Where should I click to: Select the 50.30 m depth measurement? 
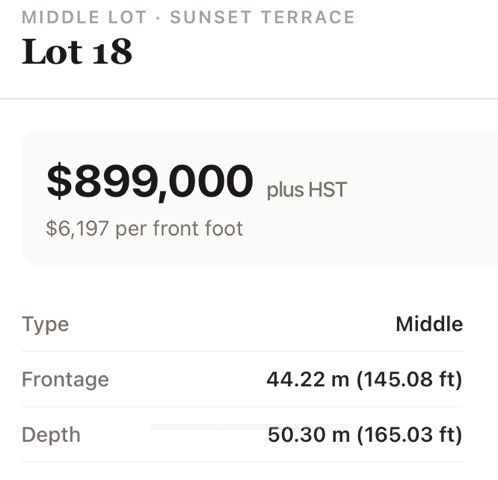(309, 435)
